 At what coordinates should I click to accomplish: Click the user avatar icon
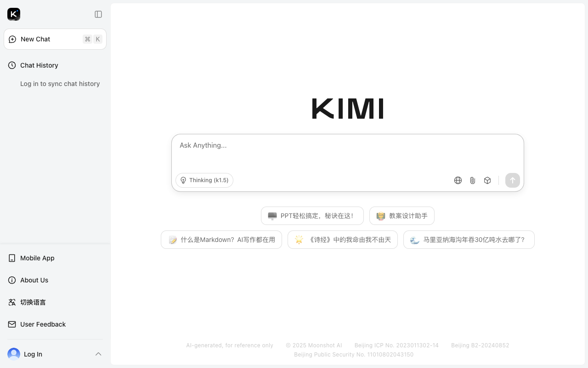[x=14, y=354]
